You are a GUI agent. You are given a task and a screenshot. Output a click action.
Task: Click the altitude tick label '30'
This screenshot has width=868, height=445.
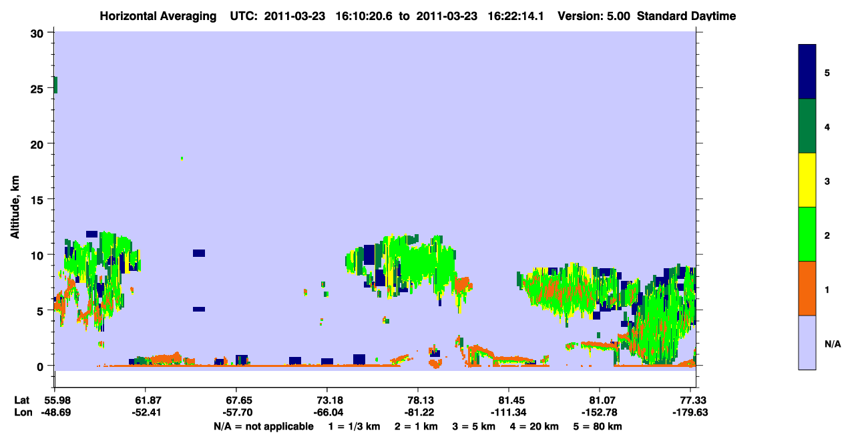(x=38, y=33)
